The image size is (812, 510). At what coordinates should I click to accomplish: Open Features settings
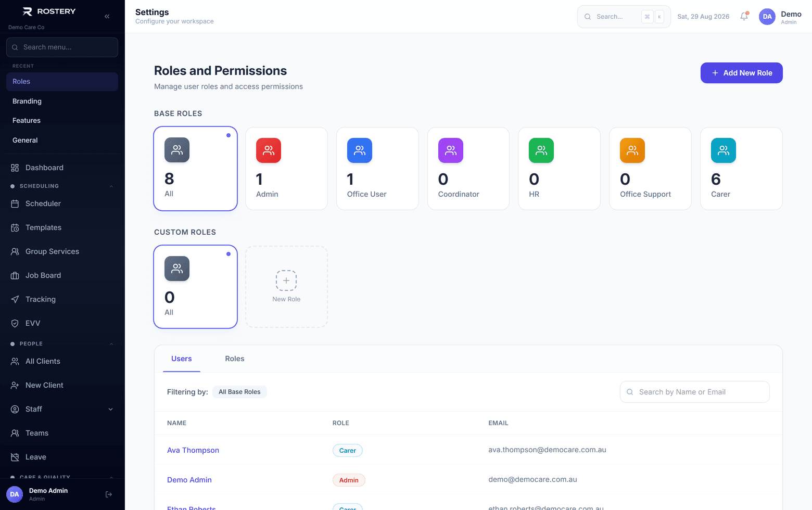click(x=62, y=120)
